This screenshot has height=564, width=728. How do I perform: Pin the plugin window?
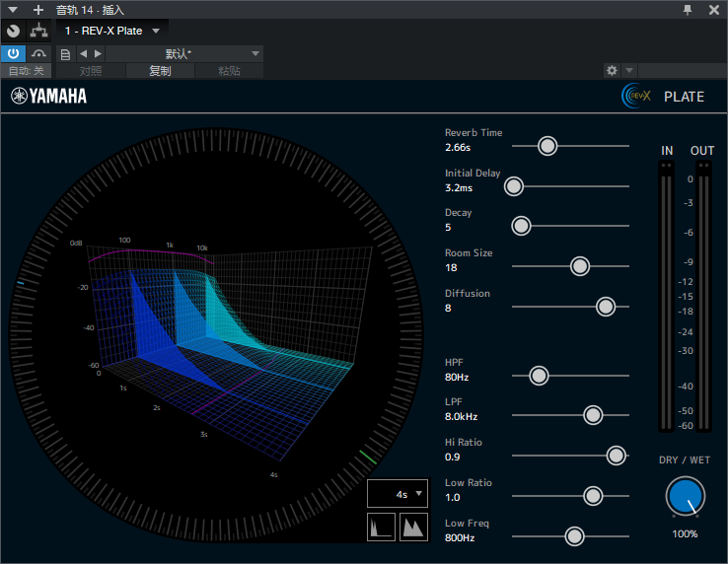(x=688, y=10)
